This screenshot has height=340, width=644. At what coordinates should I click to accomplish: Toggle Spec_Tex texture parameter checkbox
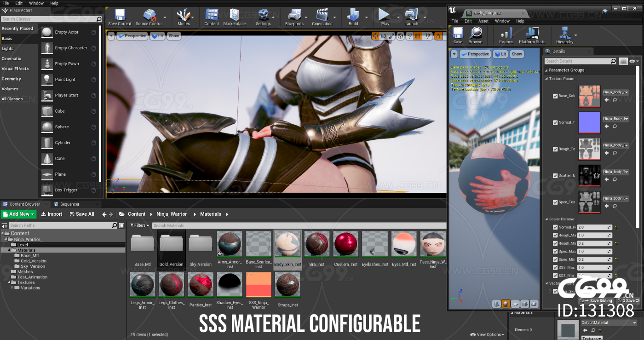click(x=555, y=202)
